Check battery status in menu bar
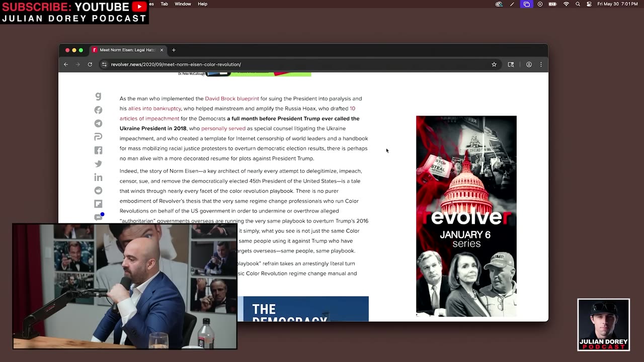This screenshot has width=644, height=362. [552, 4]
